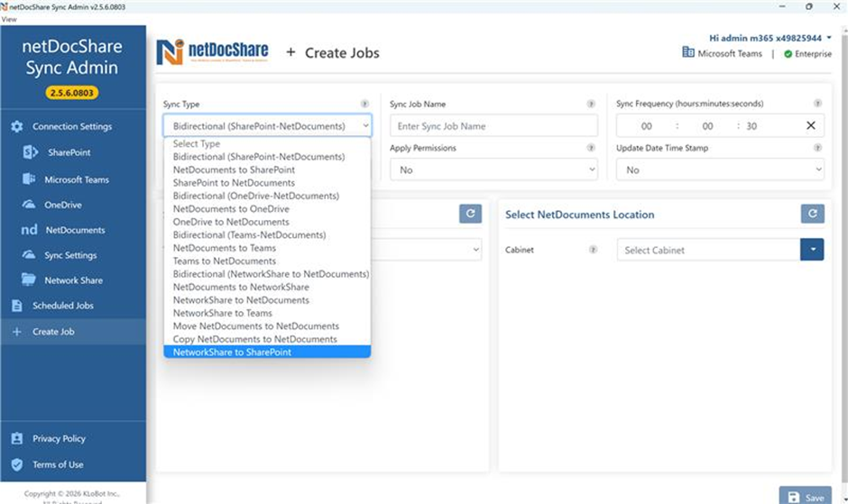This screenshot has width=848, height=504.
Task: Open the Terms of Use link
Action: click(58, 464)
